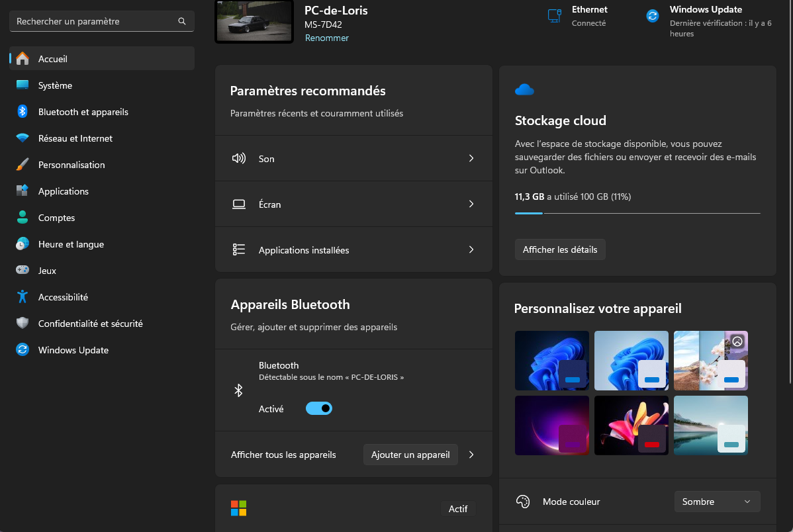Click the Mode couleur palette icon
793x532 pixels.
(x=523, y=501)
